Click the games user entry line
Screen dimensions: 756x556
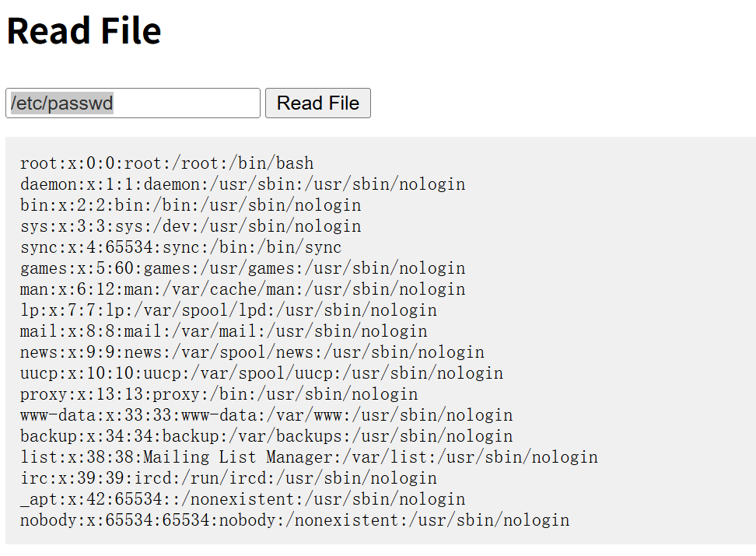tap(242, 268)
